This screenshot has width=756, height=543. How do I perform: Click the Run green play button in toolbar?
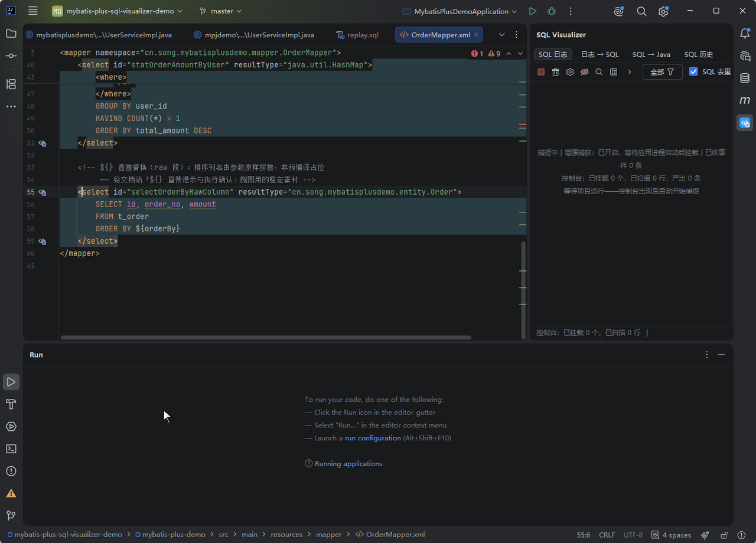(x=533, y=11)
